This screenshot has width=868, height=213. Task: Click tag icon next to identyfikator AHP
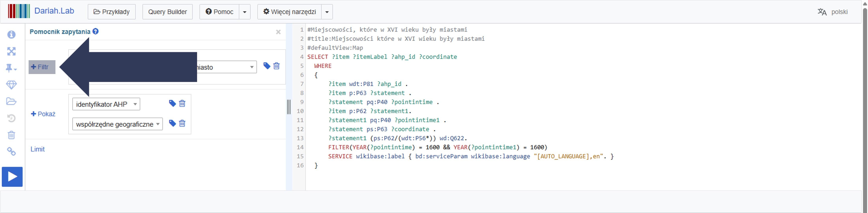click(x=172, y=103)
